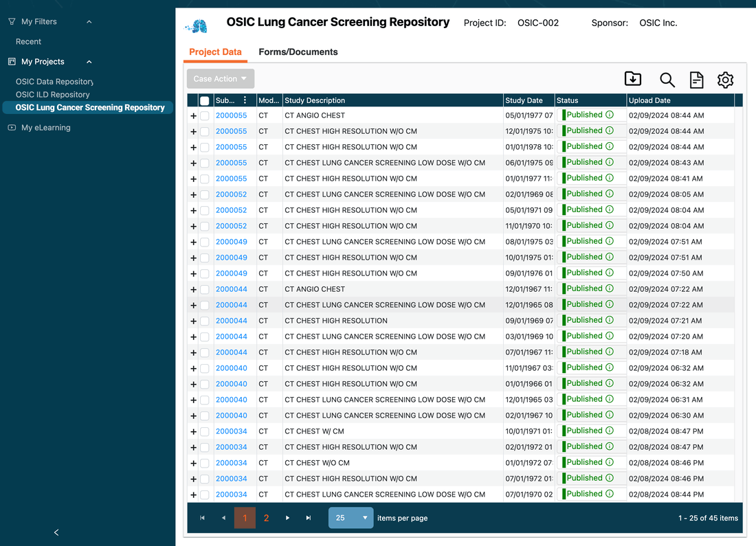756x546 pixels.
Task: Click the document report icon
Action: 696,80
